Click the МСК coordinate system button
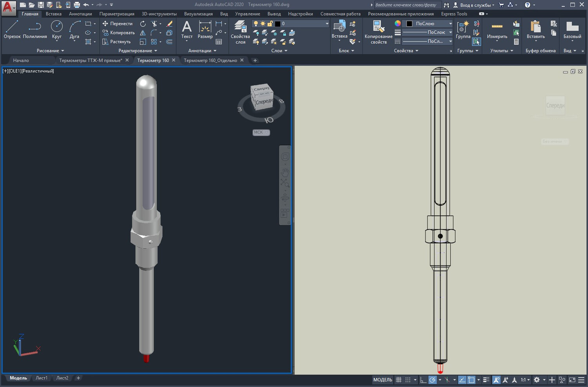This screenshot has width=588, height=387. 261,132
